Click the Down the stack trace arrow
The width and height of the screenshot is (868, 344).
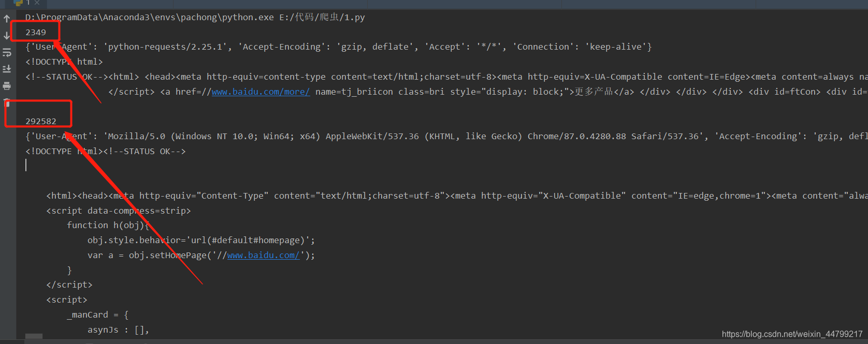click(x=7, y=36)
